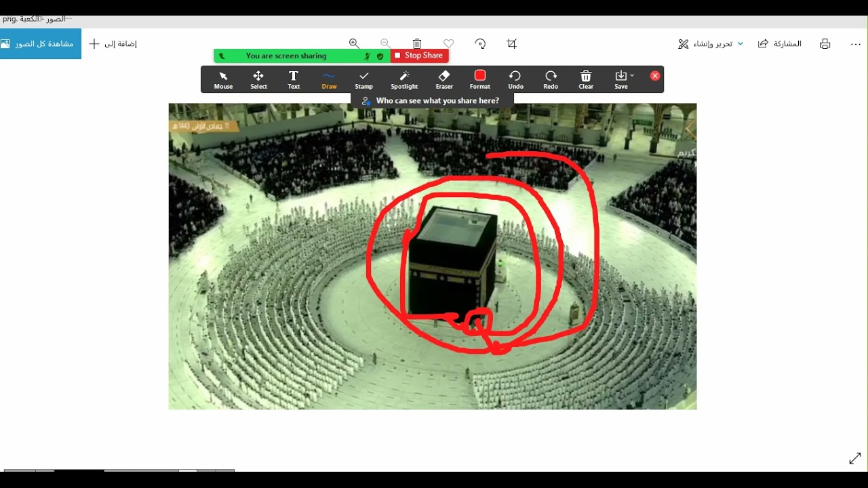The image size is (868, 488).
Task: Open Format red color options
Action: 480,80
